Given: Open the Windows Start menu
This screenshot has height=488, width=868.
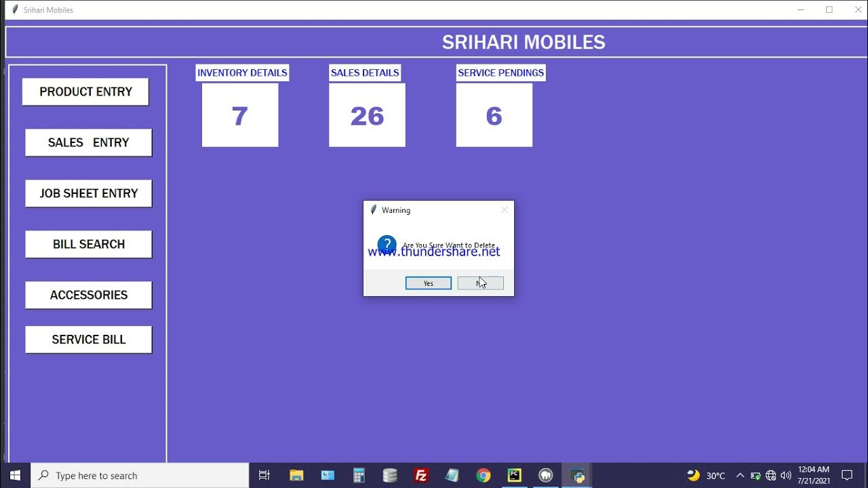Looking at the screenshot, I should click(x=15, y=475).
